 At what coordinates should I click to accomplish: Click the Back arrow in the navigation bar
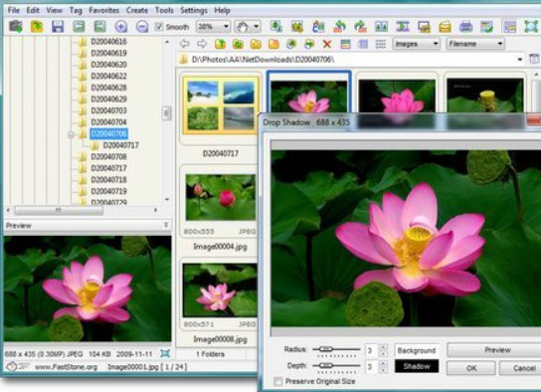(185, 44)
